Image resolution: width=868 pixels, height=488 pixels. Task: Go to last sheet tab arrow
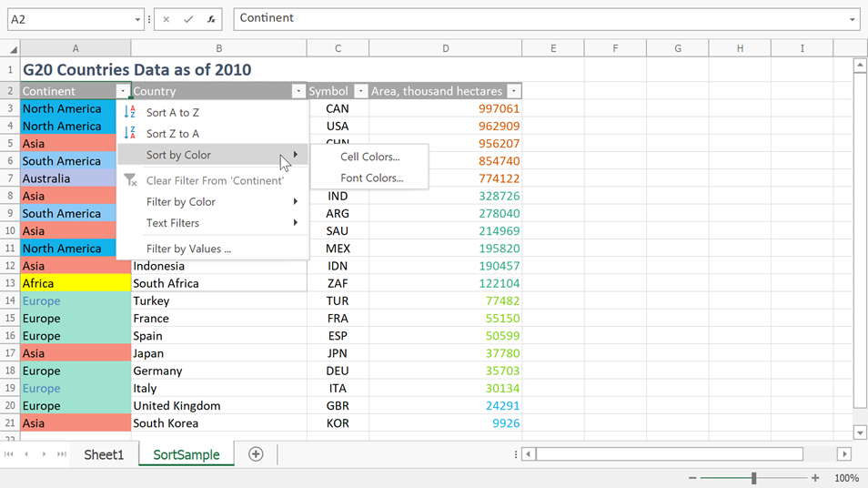pyautogui.click(x=62, y=454)
